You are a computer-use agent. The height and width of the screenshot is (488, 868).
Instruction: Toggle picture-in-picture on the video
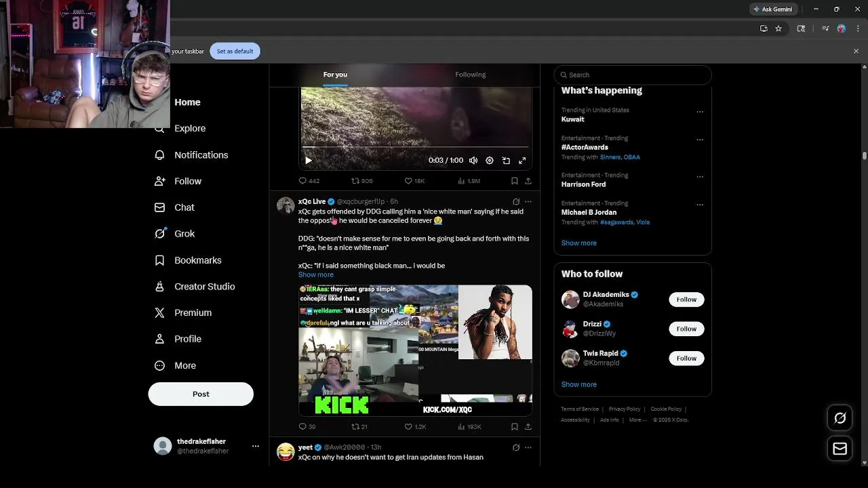(x=506, y=161)
